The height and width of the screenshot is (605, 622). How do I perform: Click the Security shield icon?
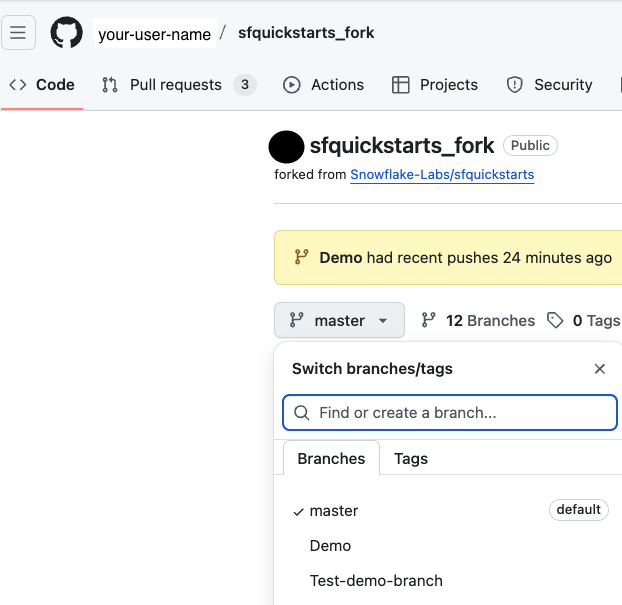(514, 85)
